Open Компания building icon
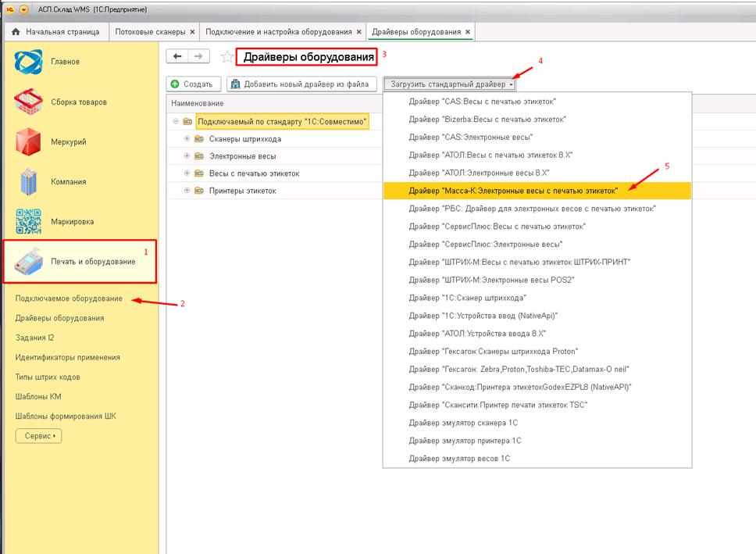The image size is (756, 554). click(x=28, y=182)
